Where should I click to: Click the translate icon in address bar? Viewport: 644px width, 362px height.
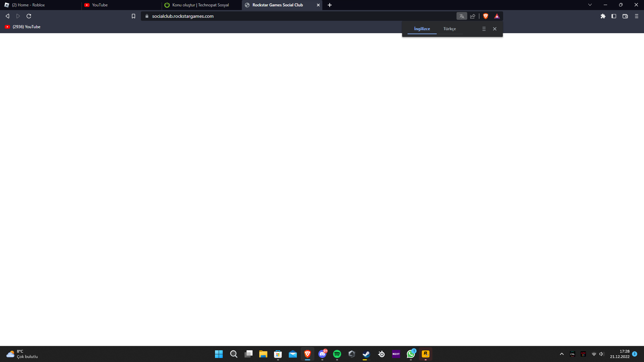click(x=462, y=16)
